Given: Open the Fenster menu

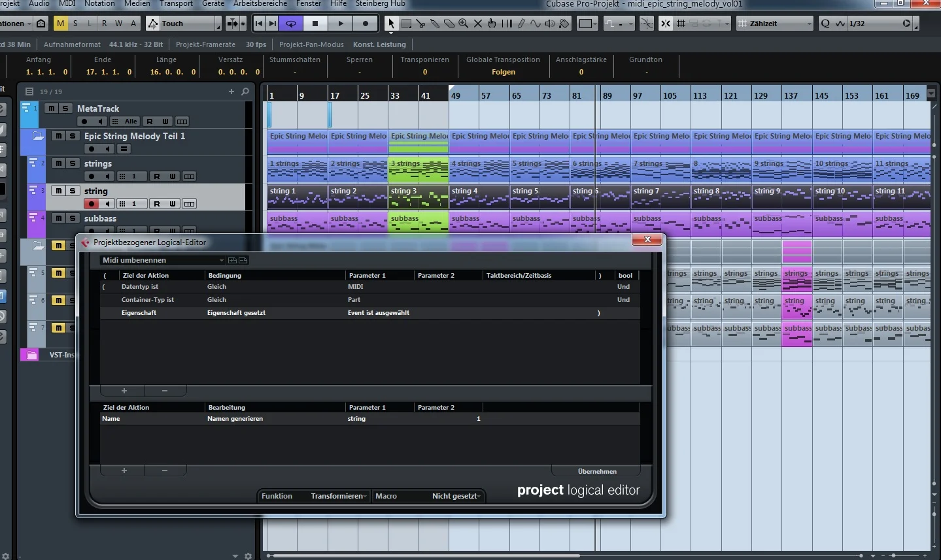Looking at the screenshot, I should [309, 3].
